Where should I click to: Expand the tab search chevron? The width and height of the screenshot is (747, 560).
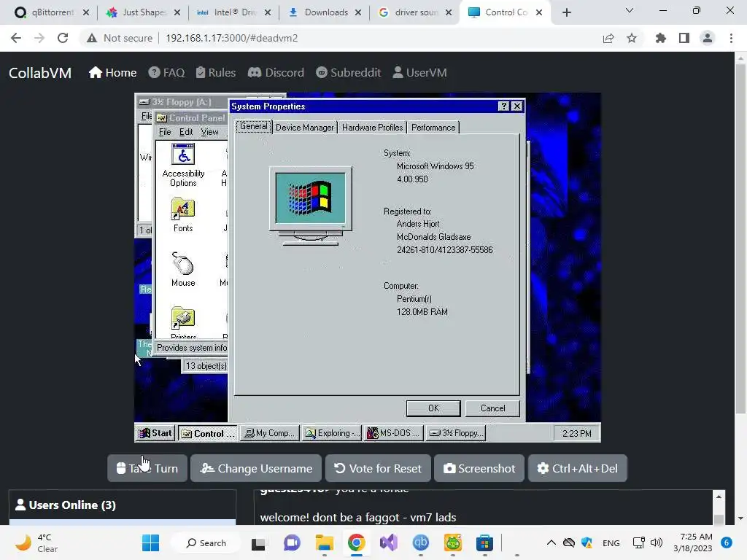tap(630, 10)
